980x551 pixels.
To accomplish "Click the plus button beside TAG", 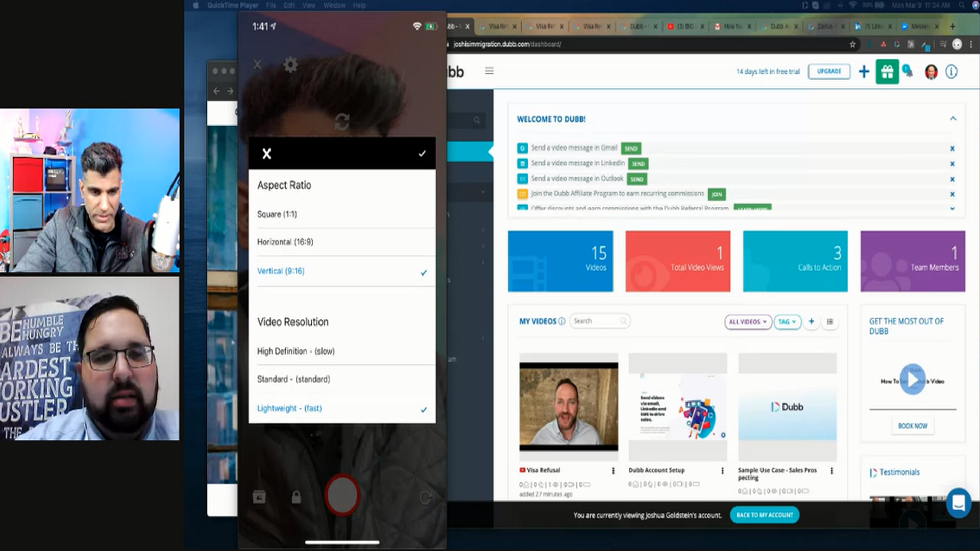I will (811, 321).
